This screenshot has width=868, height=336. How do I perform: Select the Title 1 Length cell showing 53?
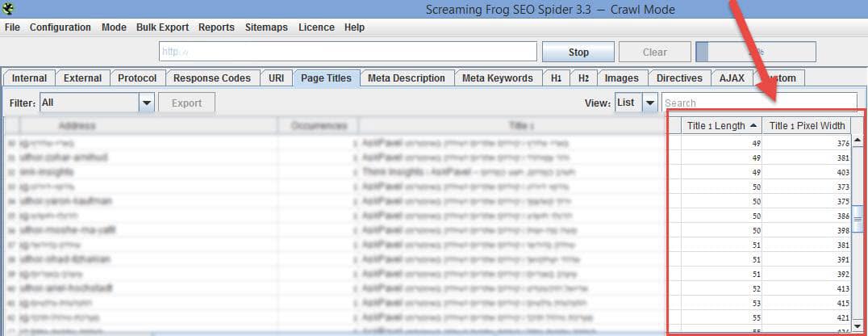point(721,303)
